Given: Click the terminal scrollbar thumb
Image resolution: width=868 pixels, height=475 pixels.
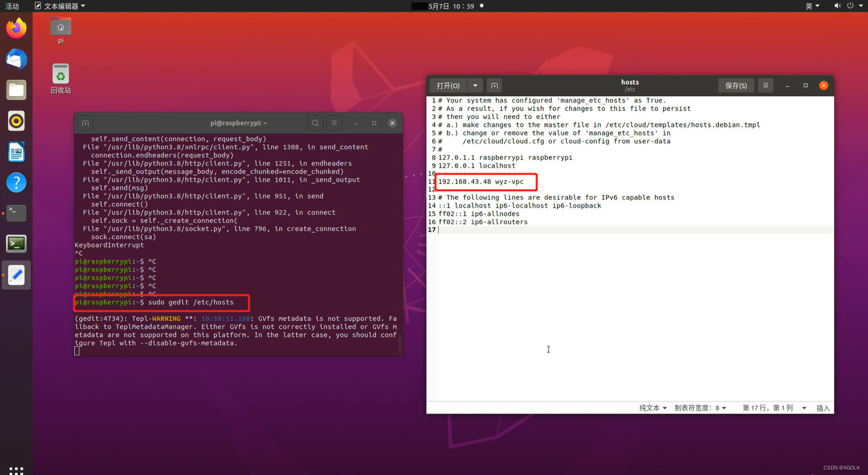Looking at the screenshot, I should (x=400, y=344).
